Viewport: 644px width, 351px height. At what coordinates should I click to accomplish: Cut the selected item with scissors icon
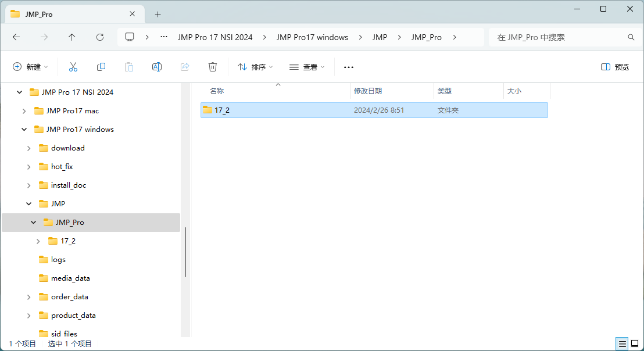click(x=73, y=67)
